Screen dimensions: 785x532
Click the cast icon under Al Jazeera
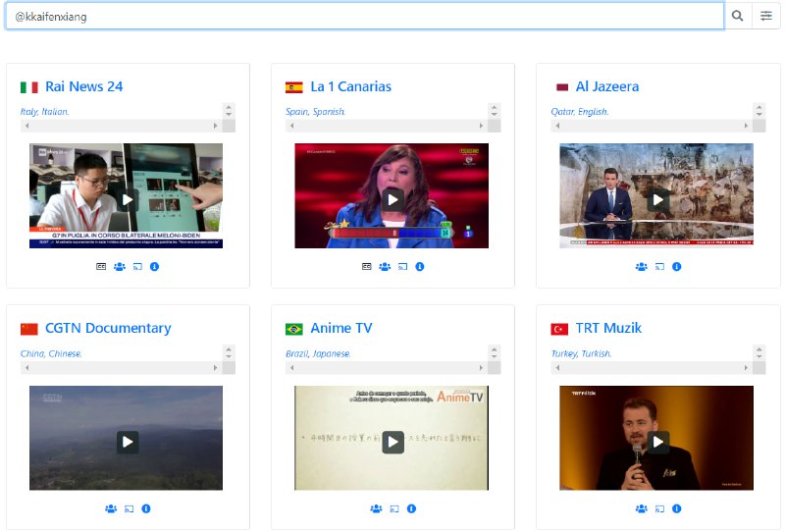tap(659, 266)
